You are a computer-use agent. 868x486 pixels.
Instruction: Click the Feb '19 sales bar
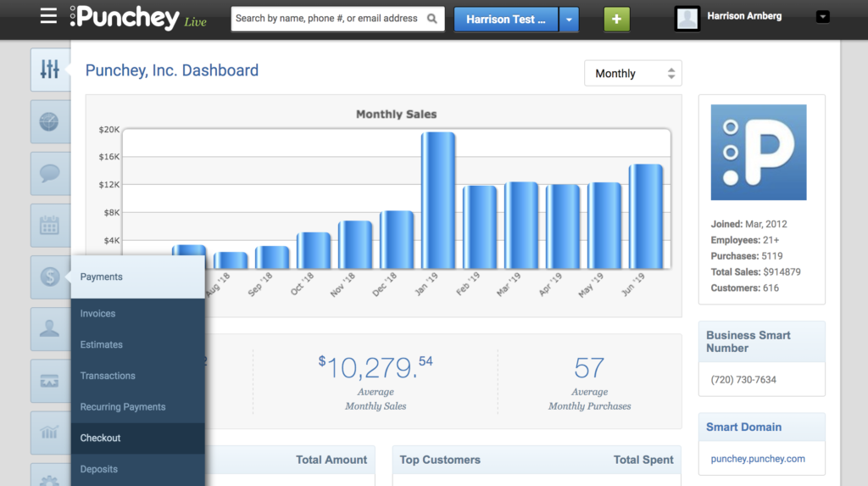[x=480, y=227]
